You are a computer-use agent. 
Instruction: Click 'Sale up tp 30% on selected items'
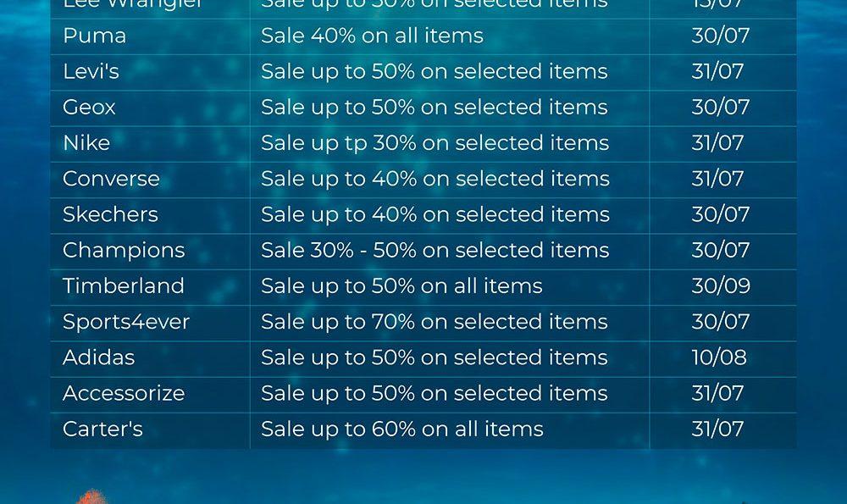point(435,143)
